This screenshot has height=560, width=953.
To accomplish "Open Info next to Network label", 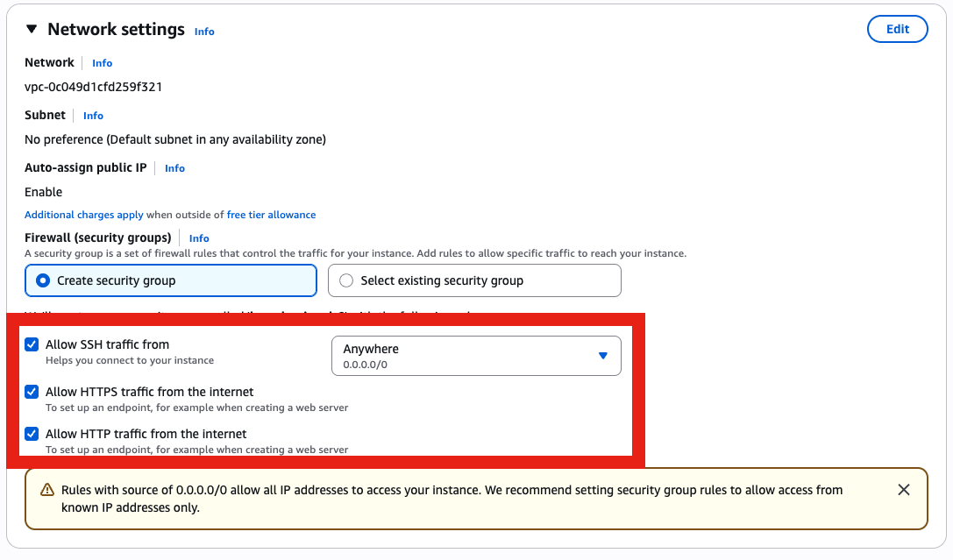I will tap(102, 63).
